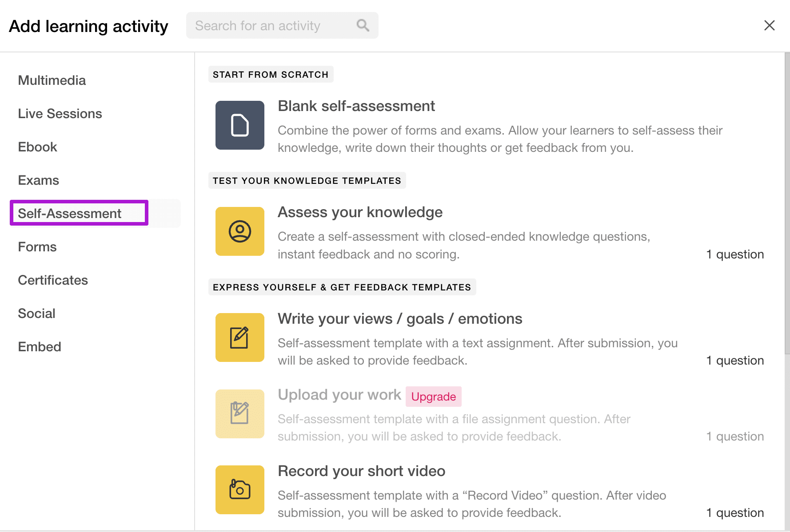790x532 pixels.
Task: Go to the Exams category
Action: (x=39, y=180)
